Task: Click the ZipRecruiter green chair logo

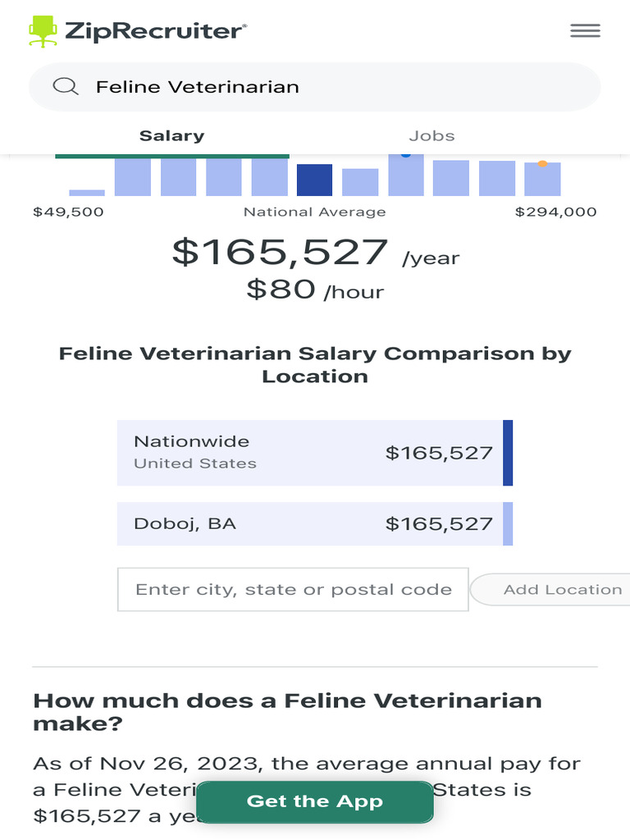Action: 43,32
